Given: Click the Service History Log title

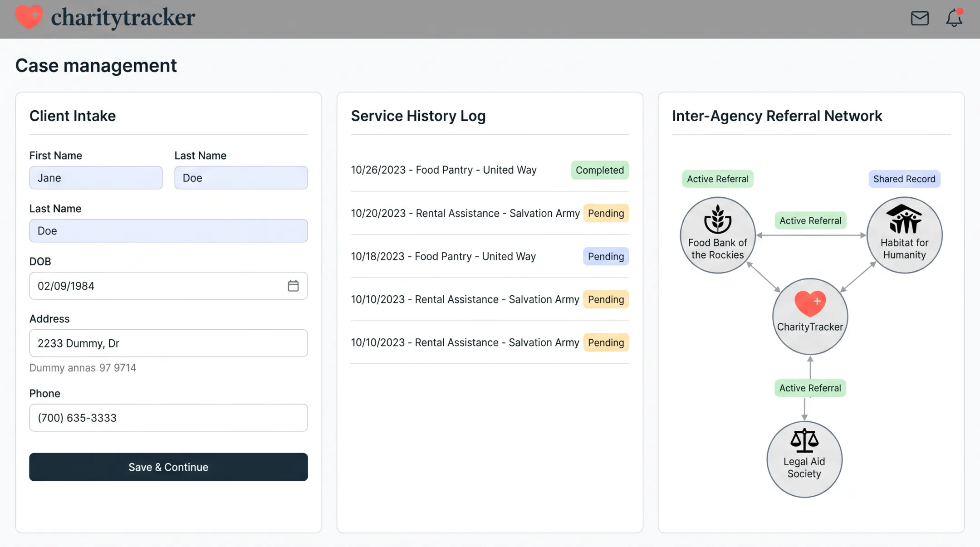Looking at the screenshot, I should 418,116.
